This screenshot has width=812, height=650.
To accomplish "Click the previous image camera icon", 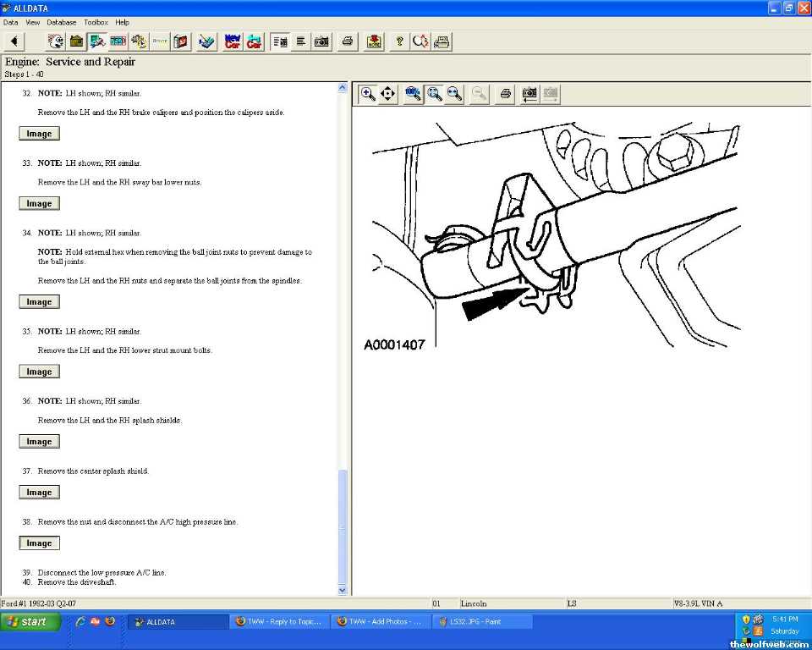I will click(x=529, y=94).
